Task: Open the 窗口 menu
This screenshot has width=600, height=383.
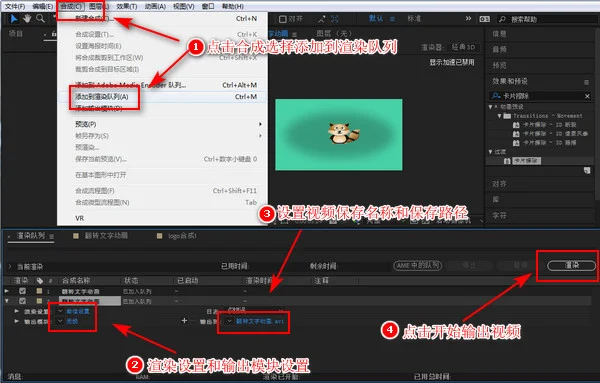Action: coord(208,6)
